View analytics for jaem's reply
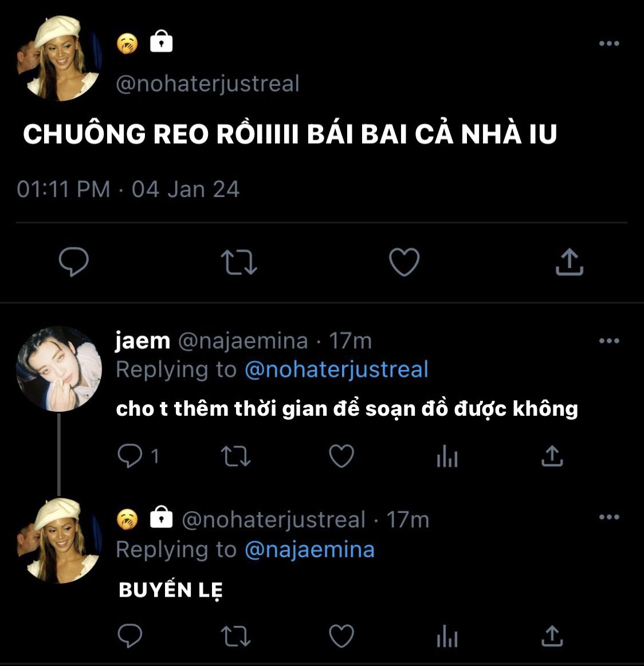Viewport: 644px width, 666px height. coord(447,456)
